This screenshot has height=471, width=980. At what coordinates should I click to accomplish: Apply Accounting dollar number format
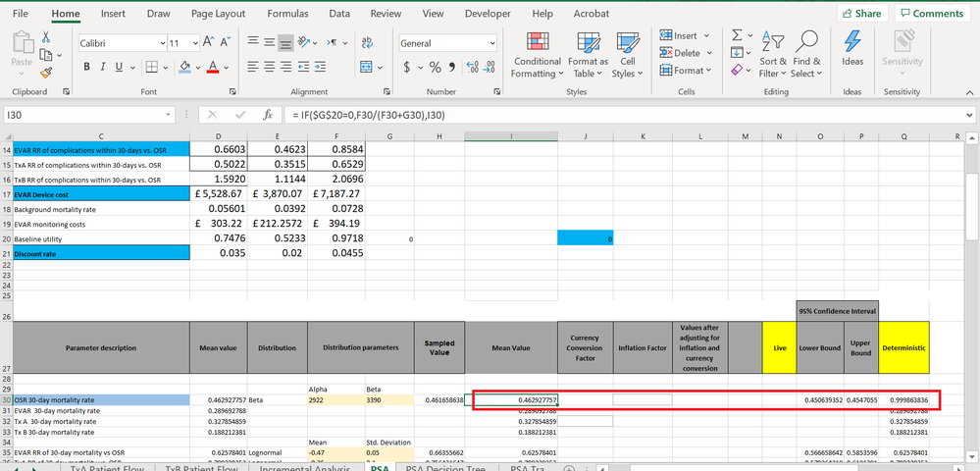coord(406,67)
